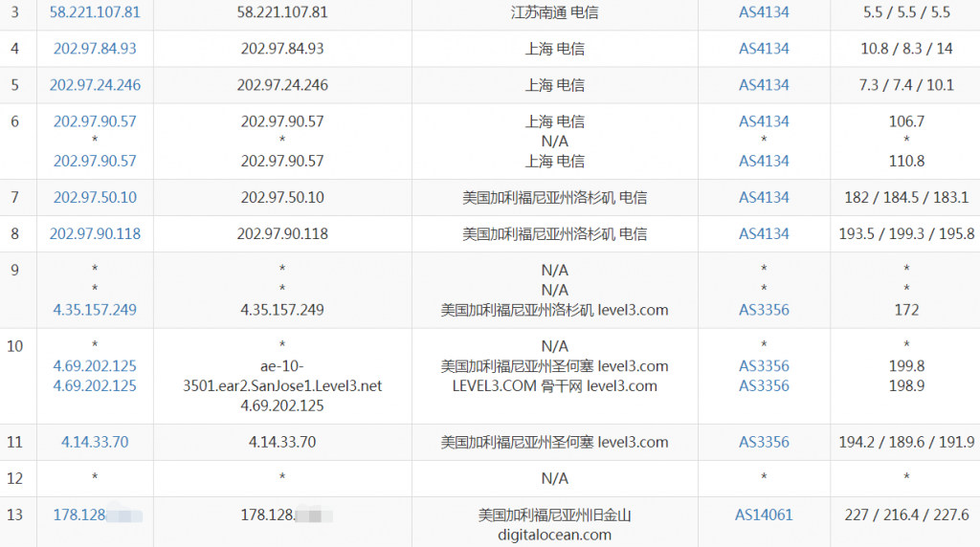
Task: Select the latency value 199.8
Action: pos(906,366)
